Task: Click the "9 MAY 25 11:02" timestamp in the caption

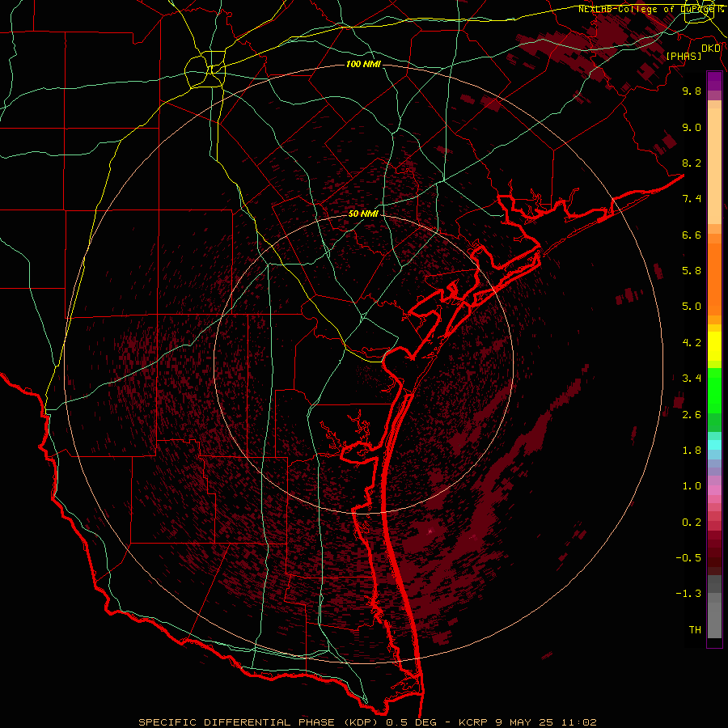Action: coord(545,722)
